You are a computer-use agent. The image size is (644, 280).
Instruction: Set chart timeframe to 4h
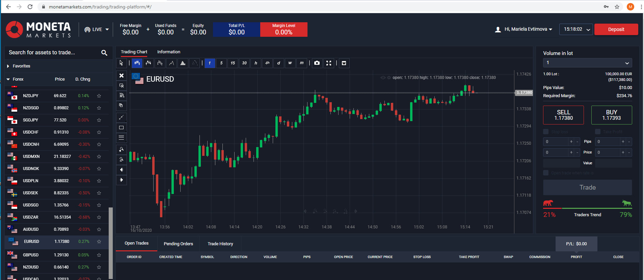267,63
